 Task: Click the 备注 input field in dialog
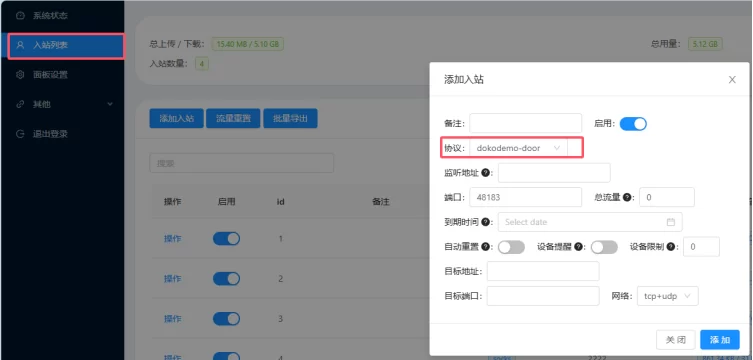click(x=525, y=123)
